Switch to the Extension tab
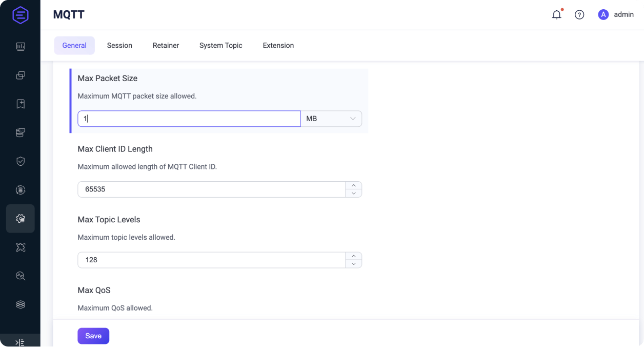This screenshot has height=347, width=644. [x=278, y=45]
